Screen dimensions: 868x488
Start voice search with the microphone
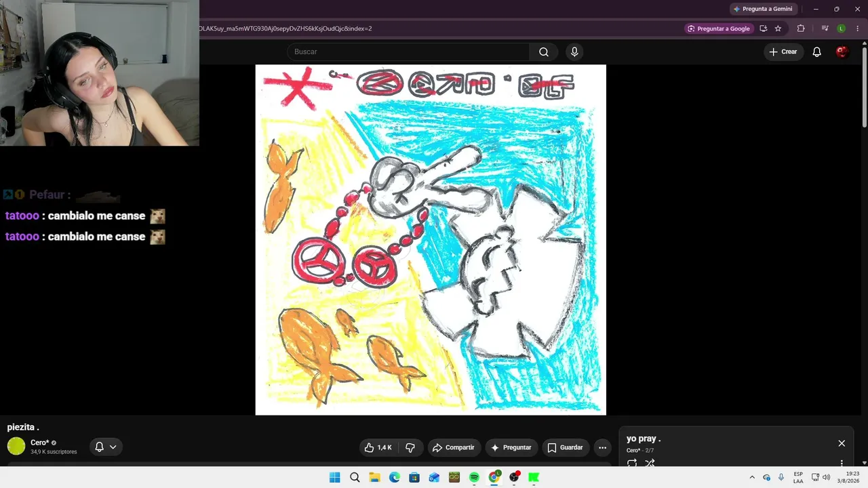tap(574, 52)
